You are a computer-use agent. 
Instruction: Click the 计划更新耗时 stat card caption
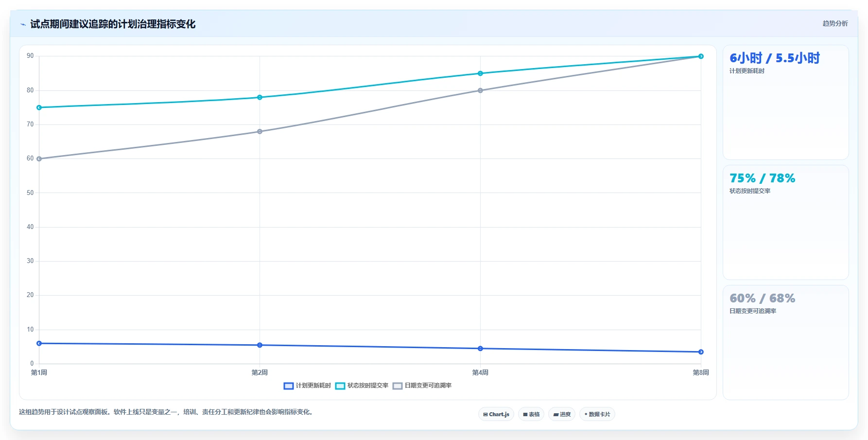point(747,71)
